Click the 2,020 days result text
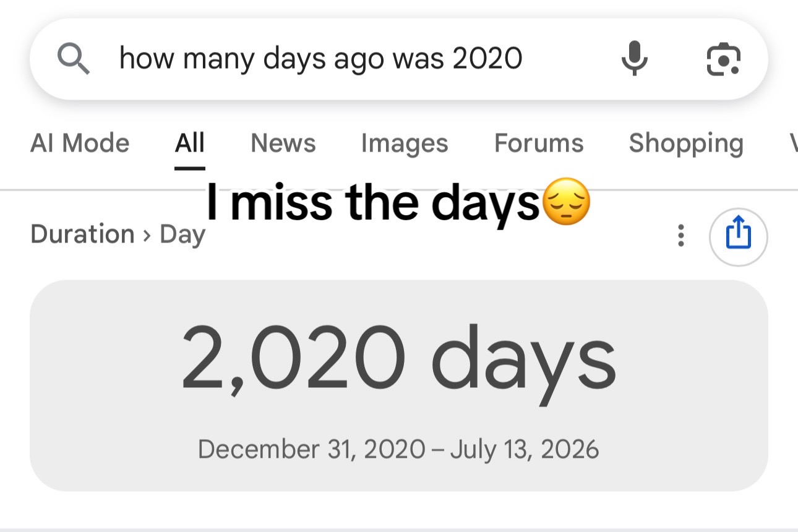Image resolution: width=798 pixels, height=532 pixels. tap(398, 362)
